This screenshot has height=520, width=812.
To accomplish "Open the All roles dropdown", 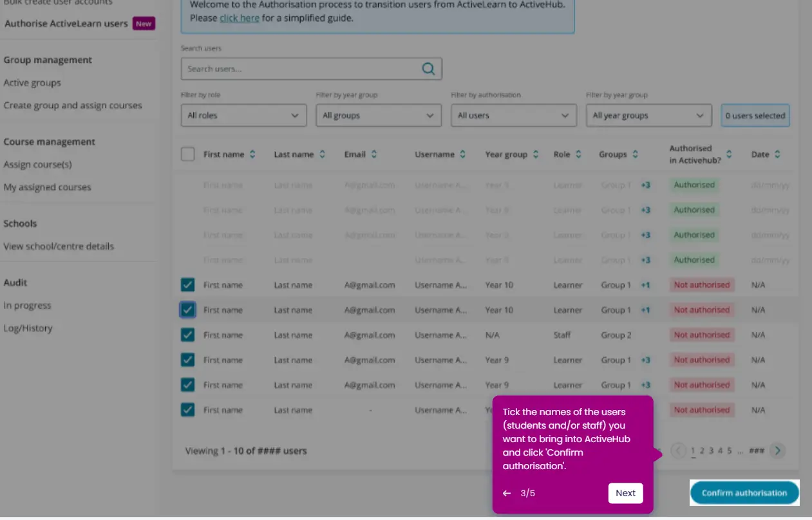I will pyautogui.click(x=243, y=116).
